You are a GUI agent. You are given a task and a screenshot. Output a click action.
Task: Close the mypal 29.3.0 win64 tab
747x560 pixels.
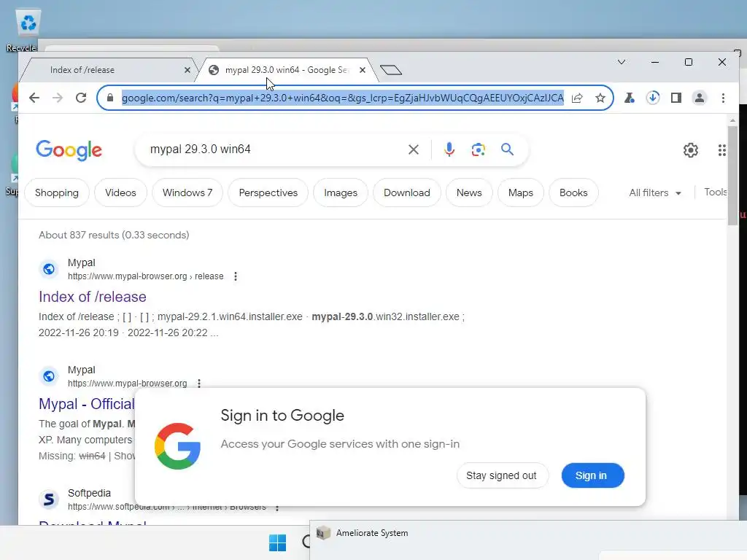[x=363, y=70]
